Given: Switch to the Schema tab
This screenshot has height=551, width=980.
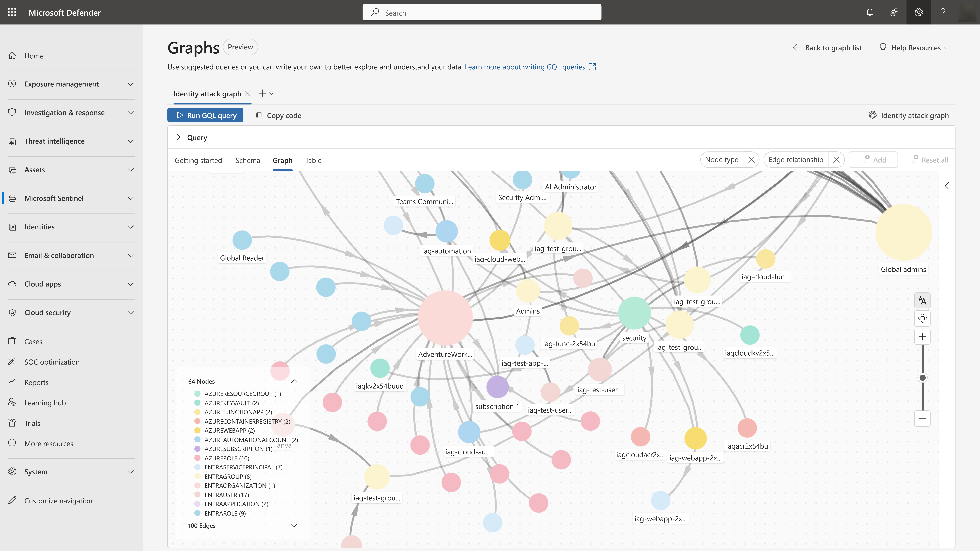Looking at the screenshot, I should click(248, 160).
